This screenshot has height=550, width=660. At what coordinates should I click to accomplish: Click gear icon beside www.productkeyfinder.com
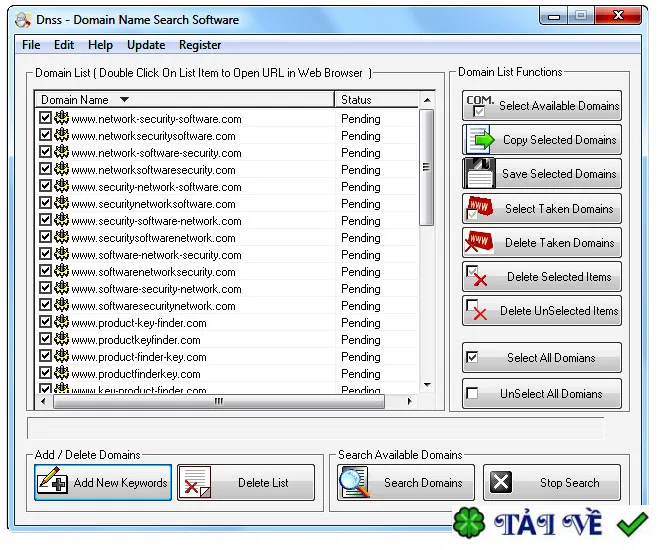tap(61, 339)
